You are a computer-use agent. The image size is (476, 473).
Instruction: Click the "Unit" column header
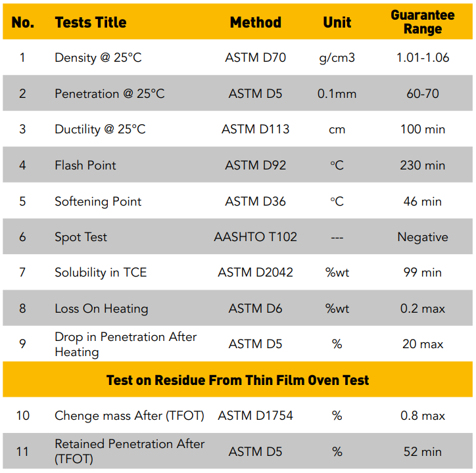point(337,22)
